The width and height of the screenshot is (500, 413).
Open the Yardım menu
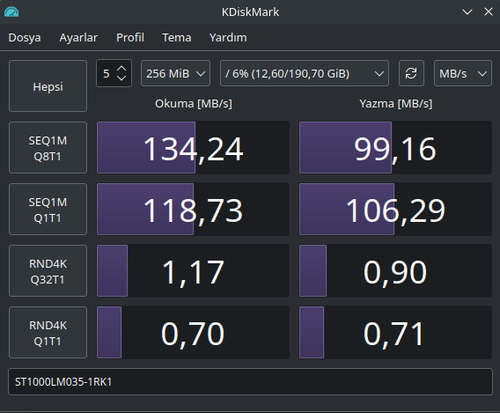228,38
